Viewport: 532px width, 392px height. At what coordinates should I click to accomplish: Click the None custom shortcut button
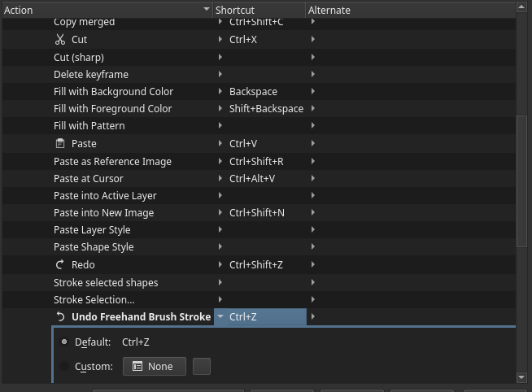(x=154, y=367)
